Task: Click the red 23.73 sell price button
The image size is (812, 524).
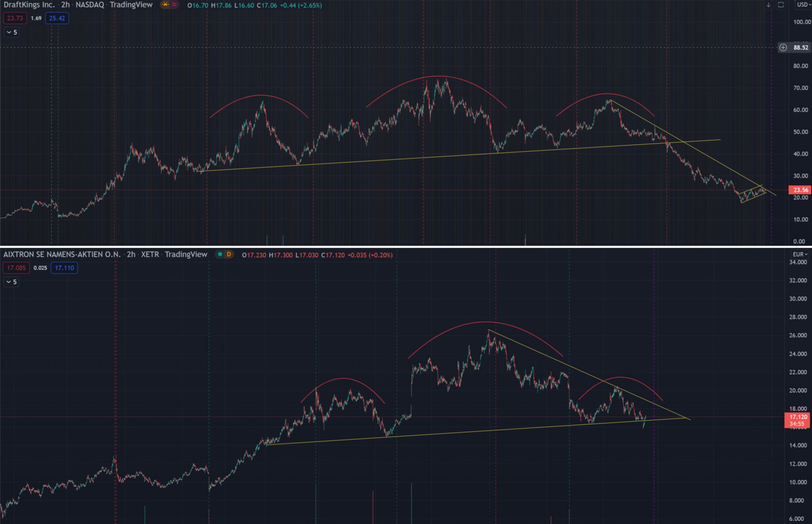Action: [x=15, y=18]
